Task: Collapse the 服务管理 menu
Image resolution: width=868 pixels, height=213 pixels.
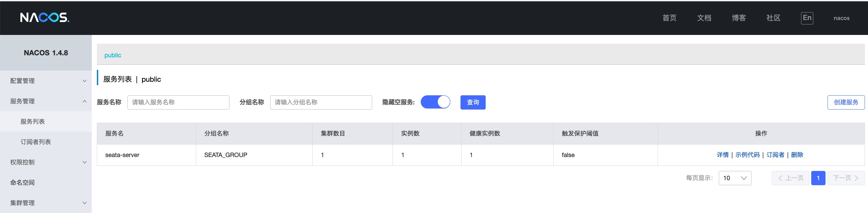Action: pyautogui.click(x=46, y=101)
